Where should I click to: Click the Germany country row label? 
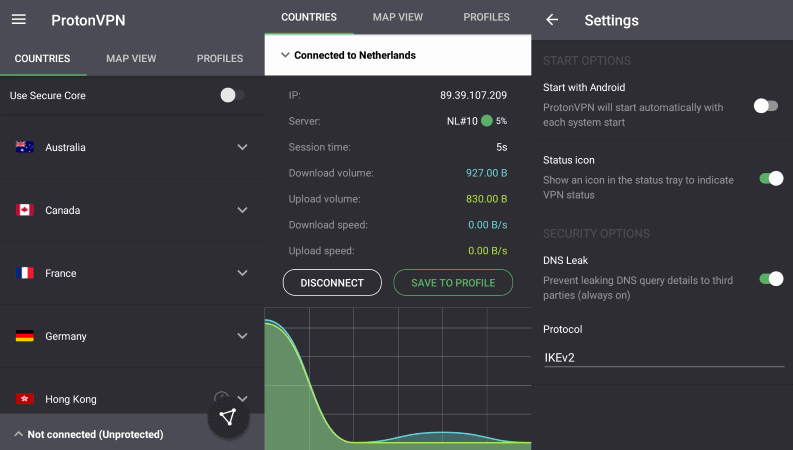pyautogui.click(x=66, y=336)
